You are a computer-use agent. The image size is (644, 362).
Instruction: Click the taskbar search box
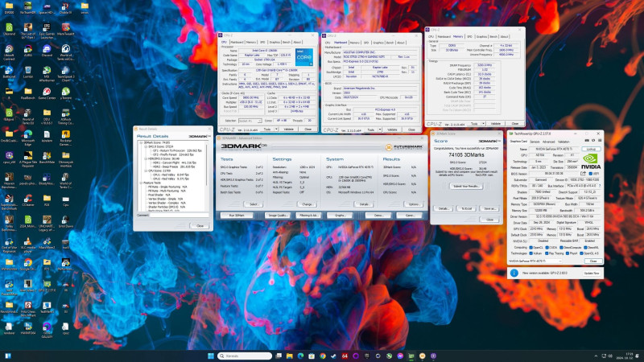245,356
